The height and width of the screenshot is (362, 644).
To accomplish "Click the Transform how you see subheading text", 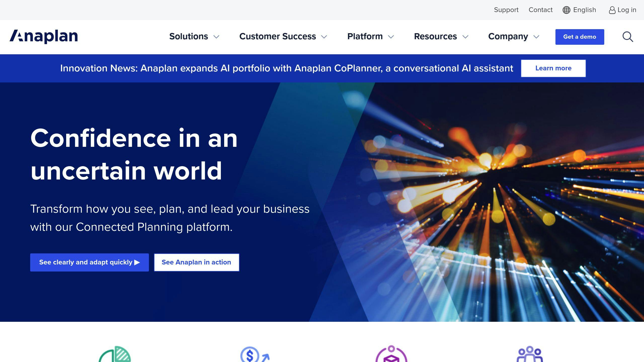I will point(170,218).
